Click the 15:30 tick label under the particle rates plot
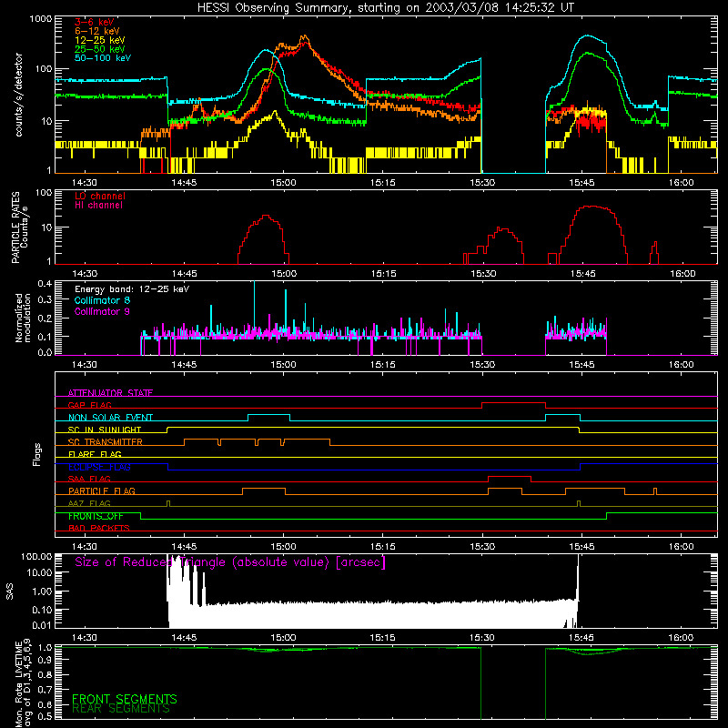728x728 pixels. [x=483, y=274]
